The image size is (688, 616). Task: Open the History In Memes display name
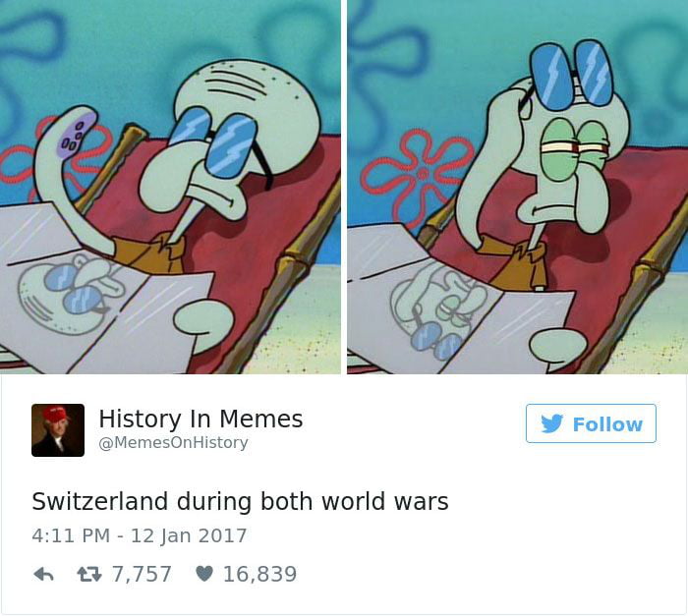[201, 419]
